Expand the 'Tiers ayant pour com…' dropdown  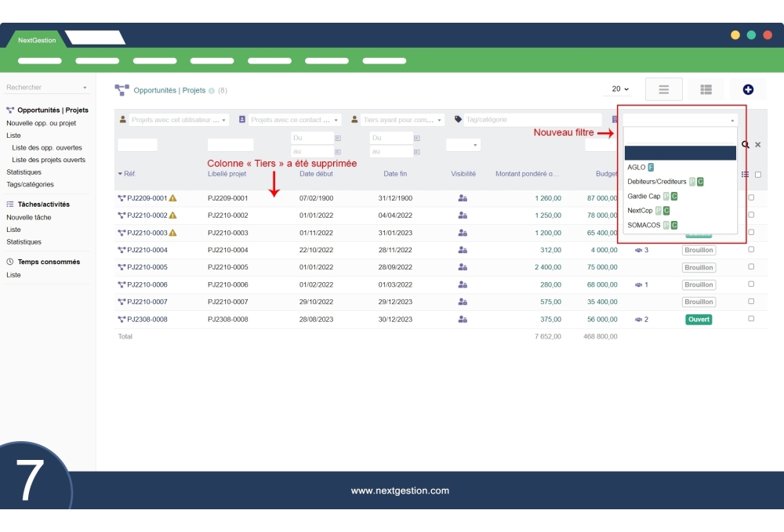point(400,120)
